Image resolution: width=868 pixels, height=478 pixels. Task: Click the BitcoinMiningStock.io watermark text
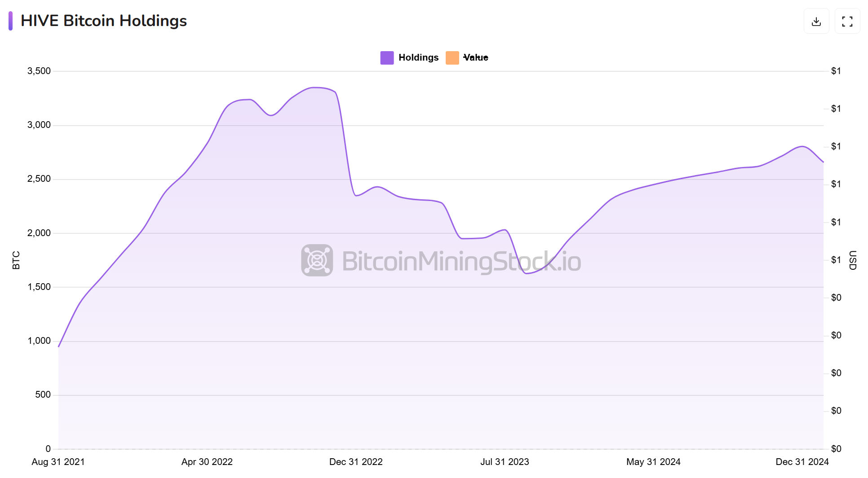[x=461, y=261]
